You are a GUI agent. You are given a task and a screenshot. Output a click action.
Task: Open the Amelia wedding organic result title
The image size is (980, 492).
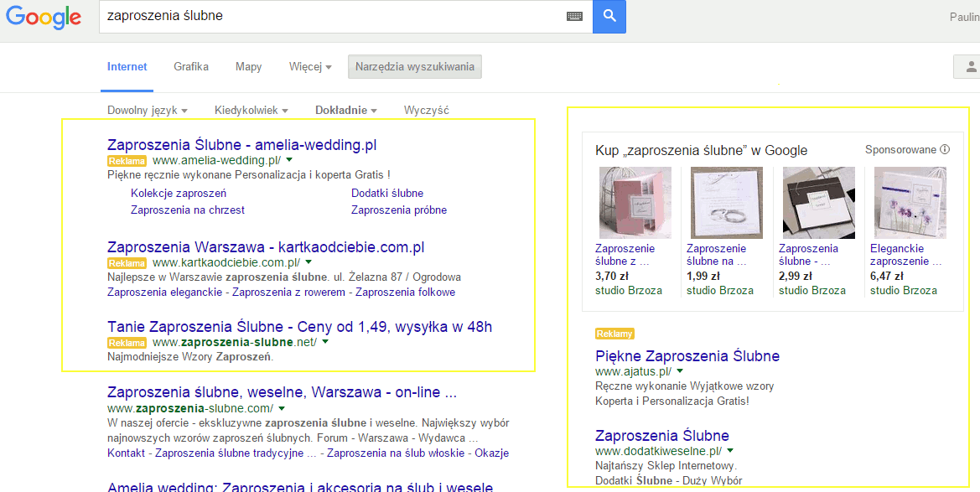click(x=300, y=487)
